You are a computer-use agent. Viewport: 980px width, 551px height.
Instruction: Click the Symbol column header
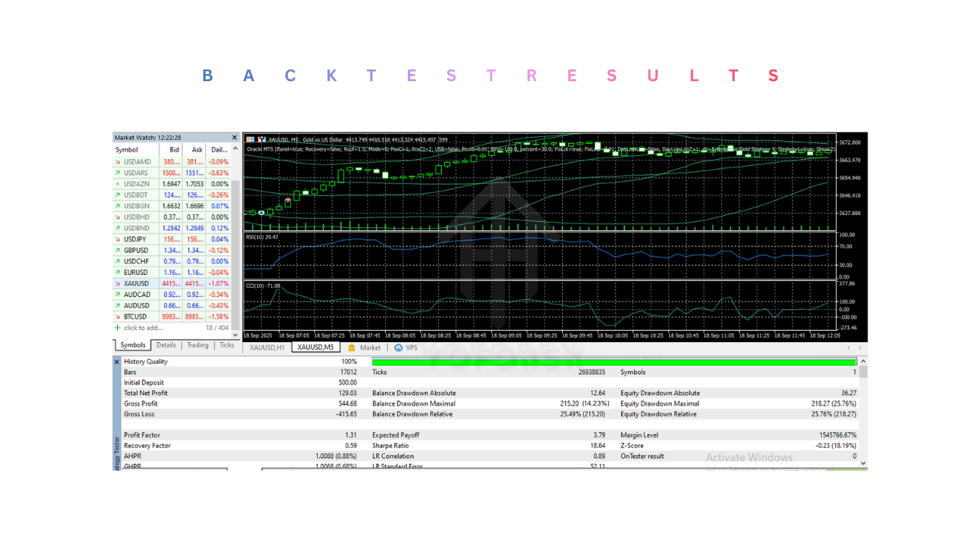pos(127,150)
